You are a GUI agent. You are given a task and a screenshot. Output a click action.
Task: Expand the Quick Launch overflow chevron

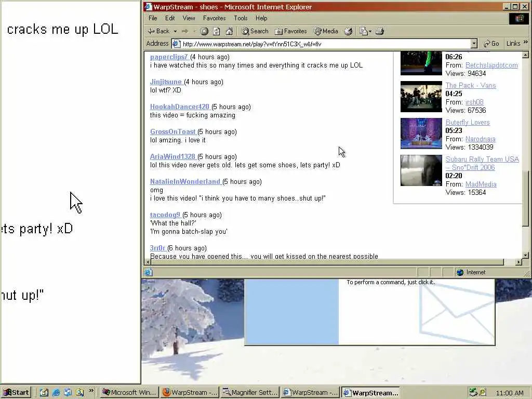coord(91,391)
